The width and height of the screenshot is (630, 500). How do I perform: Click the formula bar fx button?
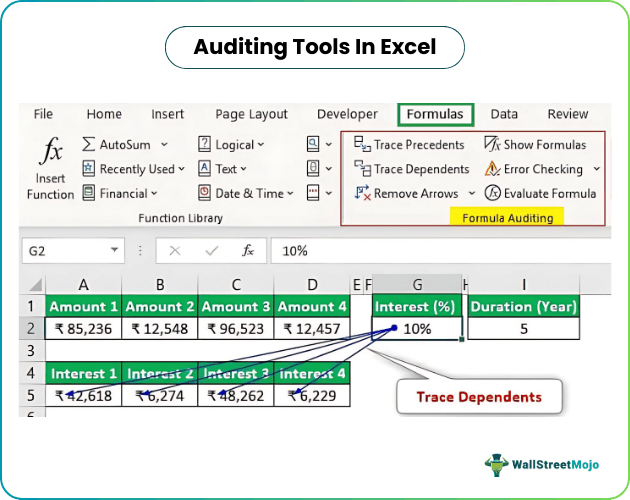point(248,250)
